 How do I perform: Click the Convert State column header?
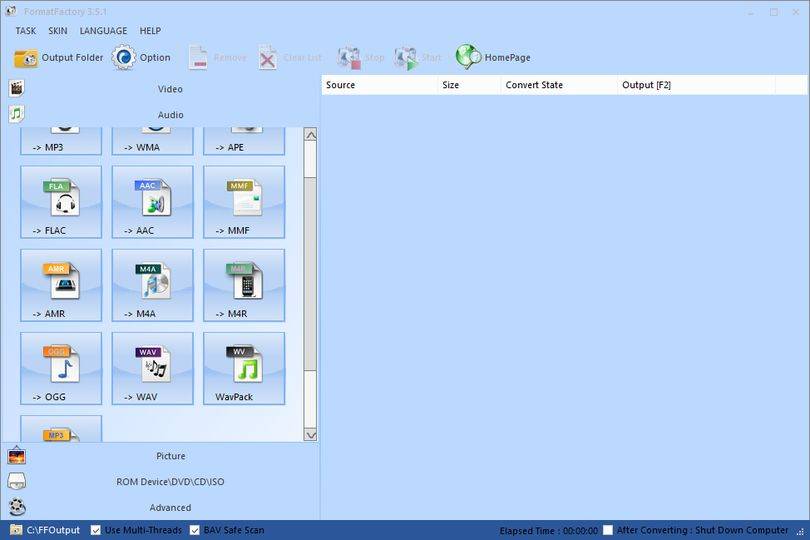(x=559, y=85)
